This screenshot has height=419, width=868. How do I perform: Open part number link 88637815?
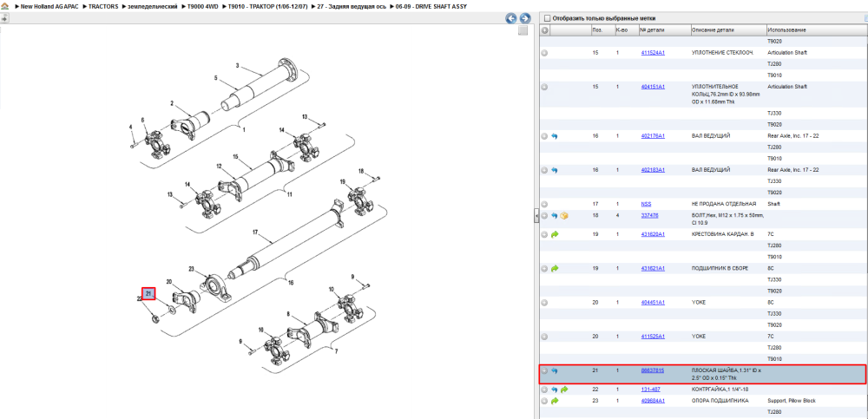tap(652, 370)
